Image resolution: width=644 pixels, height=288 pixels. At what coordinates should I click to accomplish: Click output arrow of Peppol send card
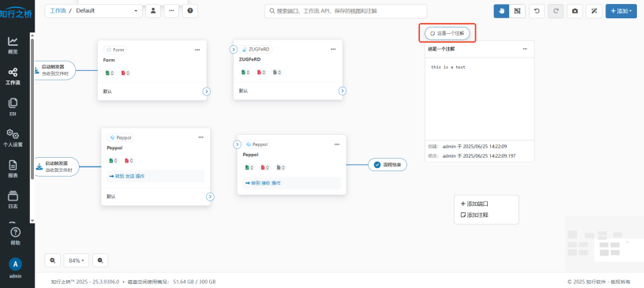pyautogui.click(x=210, y=196)
